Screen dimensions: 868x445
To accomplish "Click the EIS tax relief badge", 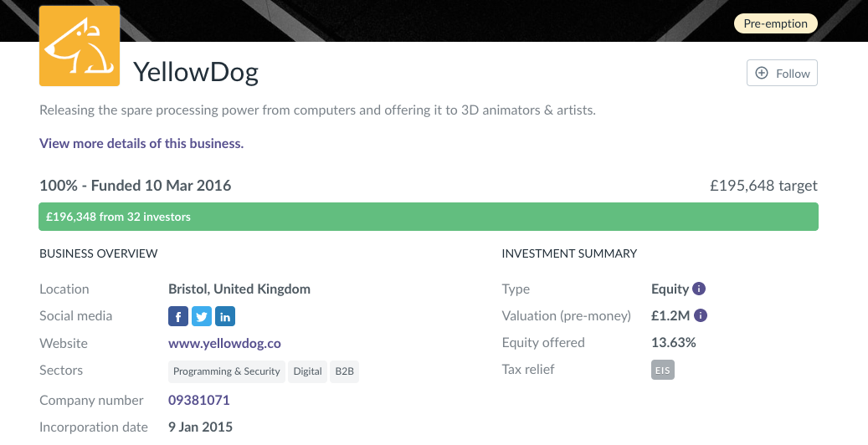I will click(x=663, y=370).
